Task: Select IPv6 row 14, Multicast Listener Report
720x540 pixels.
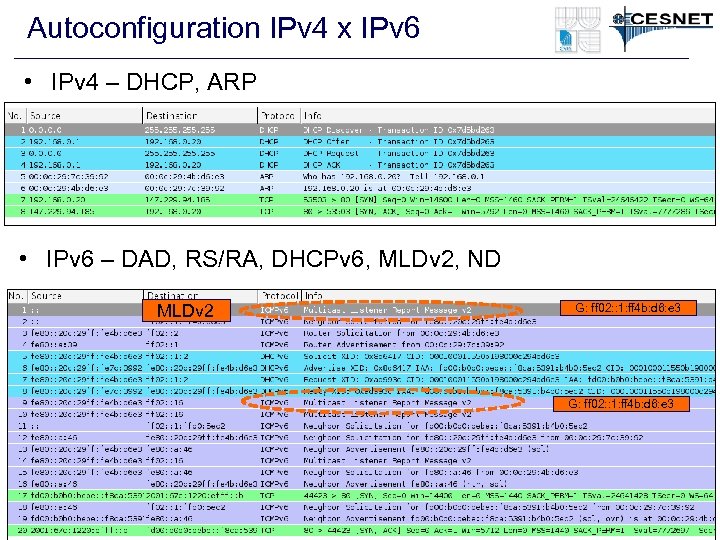Action: tap(361, 461)
